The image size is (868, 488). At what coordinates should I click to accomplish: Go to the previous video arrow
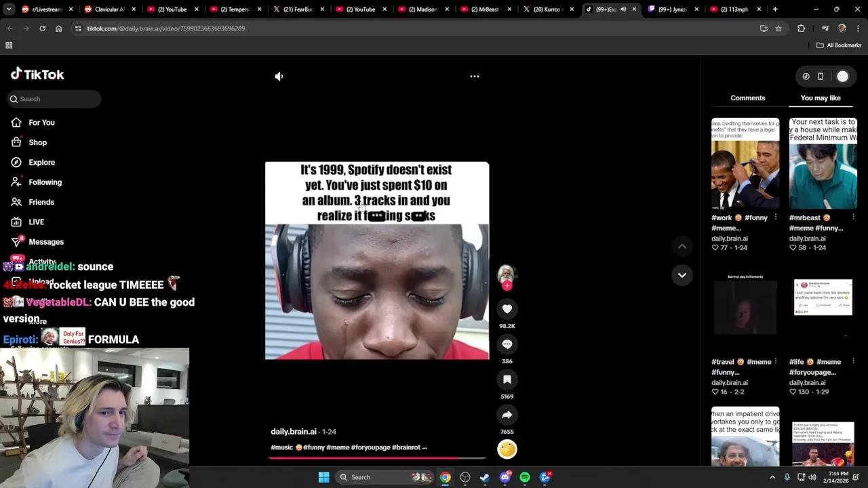682,247
